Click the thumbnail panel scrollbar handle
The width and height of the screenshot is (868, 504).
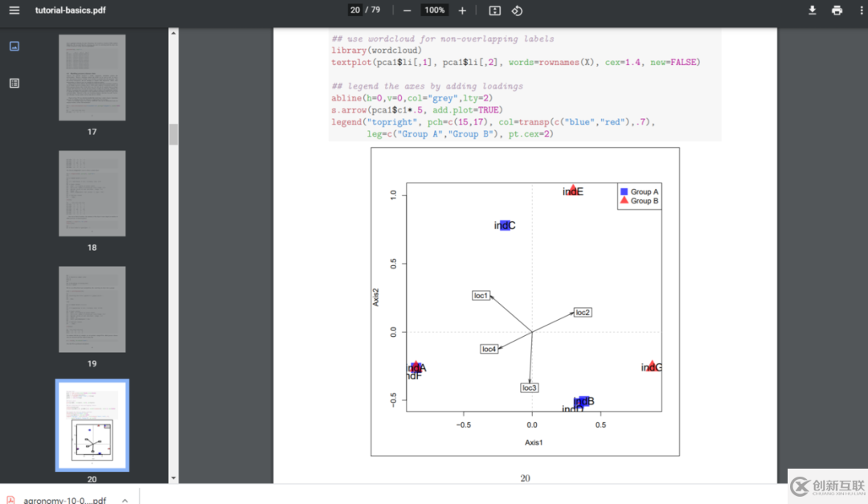coord(174,134)
